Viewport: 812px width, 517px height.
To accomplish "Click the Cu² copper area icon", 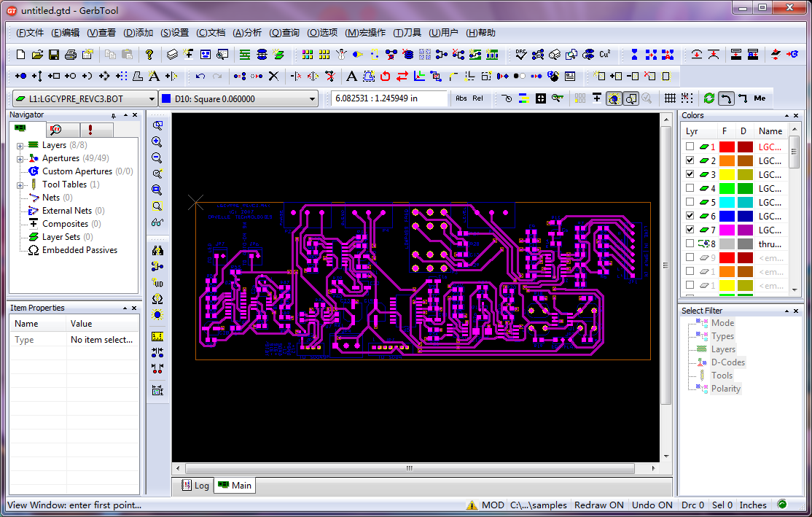I will 604,55.
